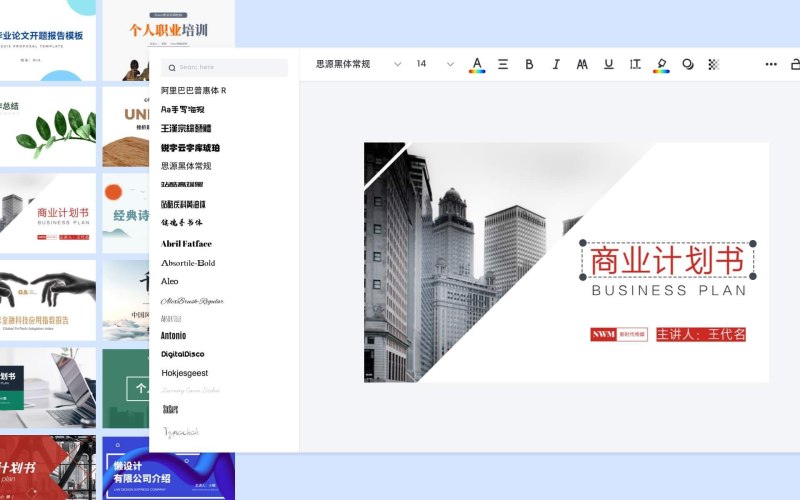800x500 pixels.
Task: Select the 主讲人：王代名 red label
Action: coord(701,335)
